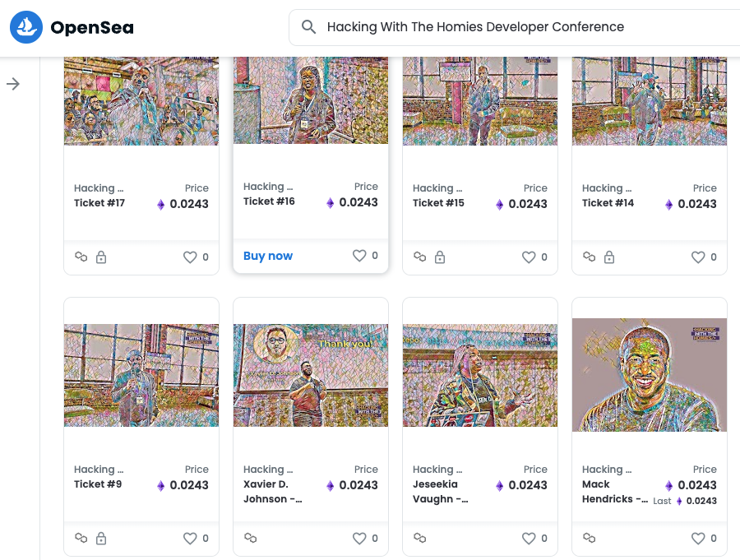
Task: Click the chain icon on Jeseekia Vaughn card
Action: click(419, 538)
